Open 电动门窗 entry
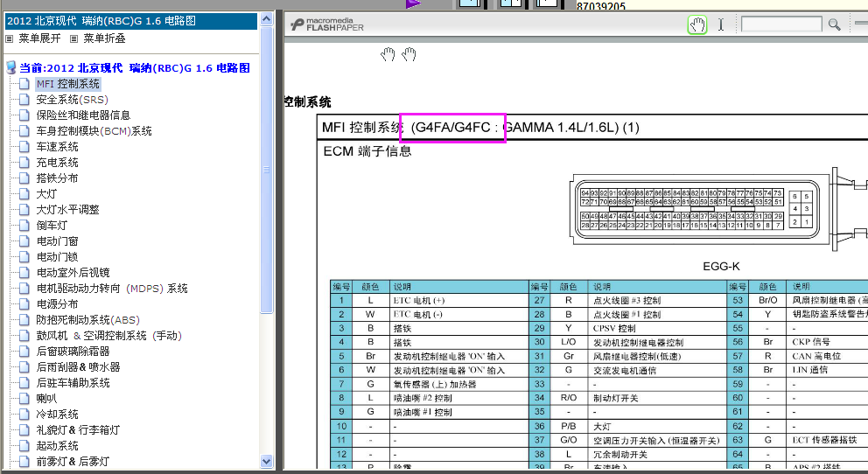 tap(57, 241)
